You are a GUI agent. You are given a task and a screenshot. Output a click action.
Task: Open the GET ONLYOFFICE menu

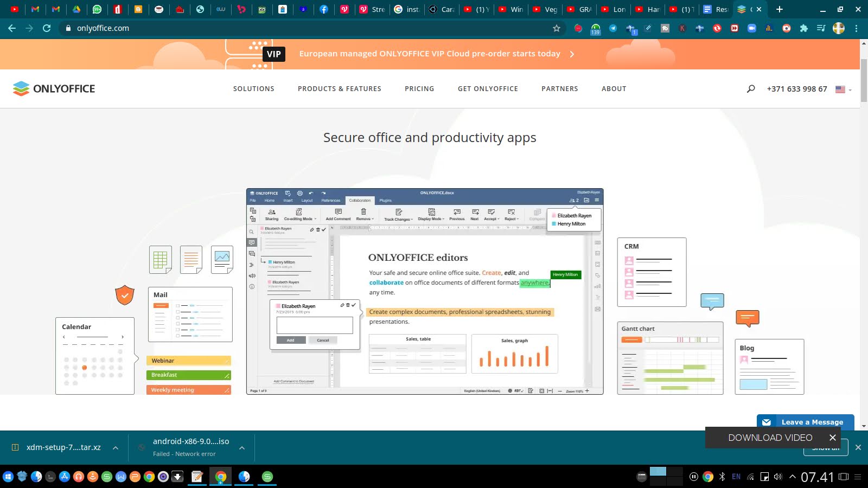[x=488, y=88]
